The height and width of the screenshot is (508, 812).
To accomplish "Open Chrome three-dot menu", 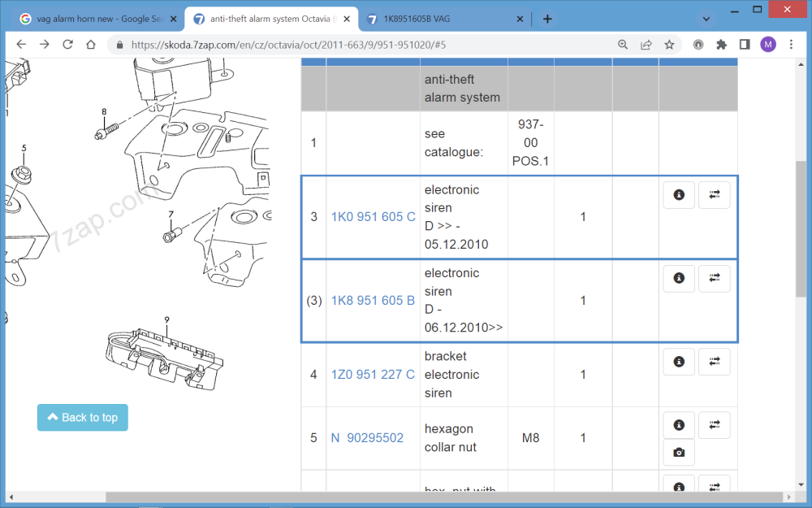I will click(x=792, y=45).
